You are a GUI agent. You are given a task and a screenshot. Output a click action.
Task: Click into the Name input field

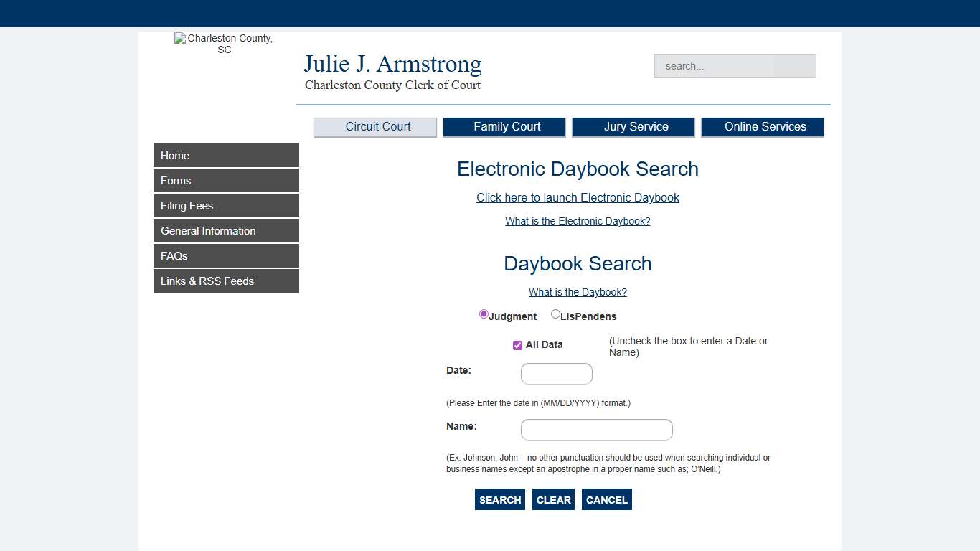(596, 430)
